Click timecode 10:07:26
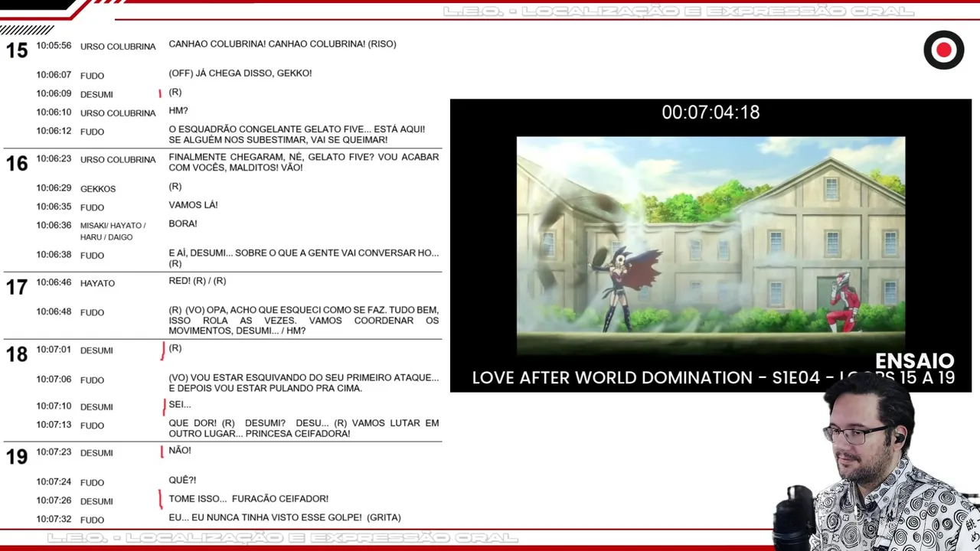 54,500
